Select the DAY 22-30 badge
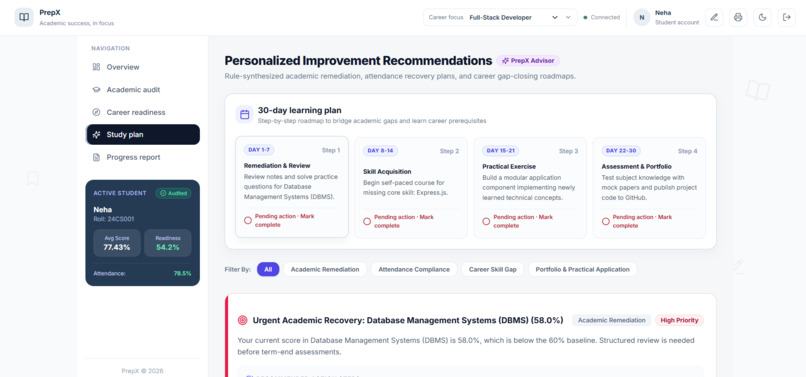The width and height of the screenshot is (806, 377). 621,151
